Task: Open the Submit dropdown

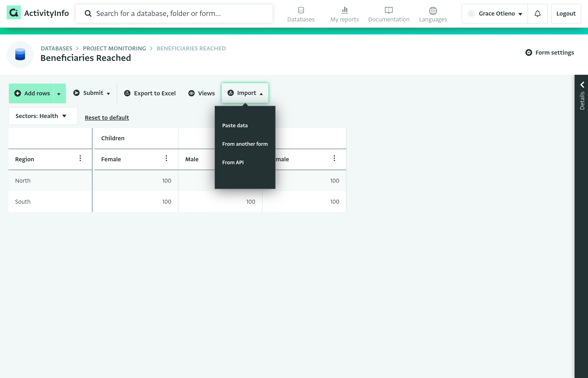Action: click(x=92, y=93)
